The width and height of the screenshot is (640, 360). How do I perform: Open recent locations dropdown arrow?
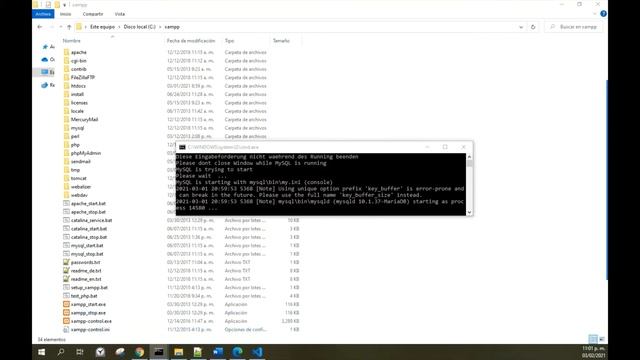60,27
